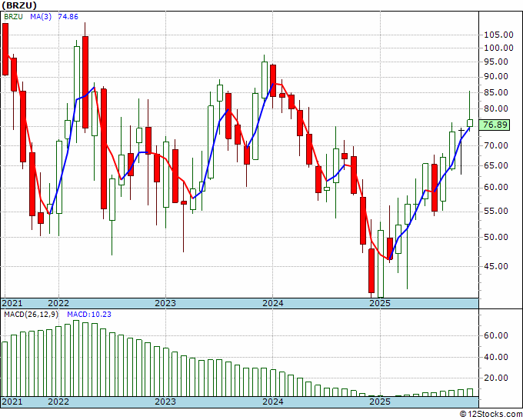This screenshot has height=420, width=523.
Task: Click the 2021 marker on the MACD timeline
Action: coord(12,402)
